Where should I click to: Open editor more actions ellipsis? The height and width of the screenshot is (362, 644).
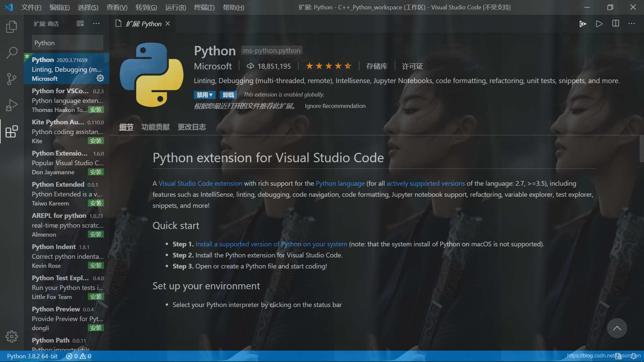click(632, 23)
